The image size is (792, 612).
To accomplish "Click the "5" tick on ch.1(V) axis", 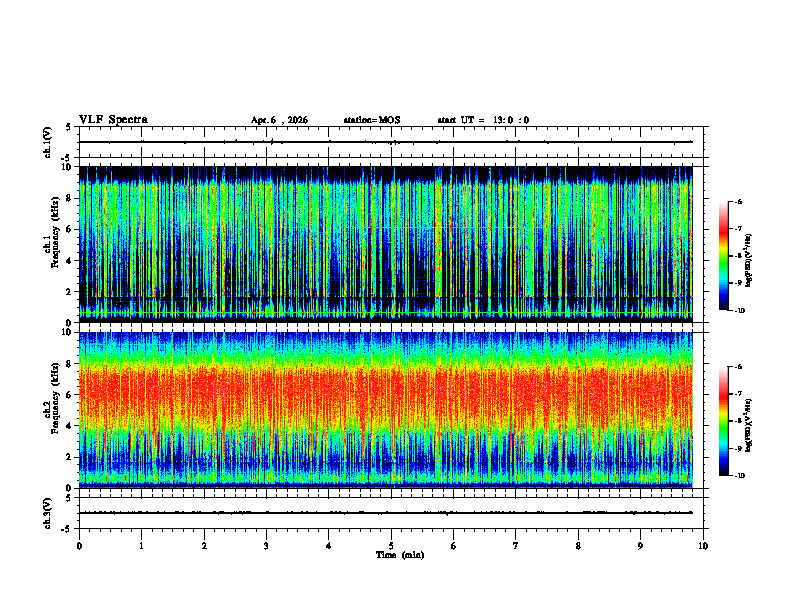I will pos(68,128).
